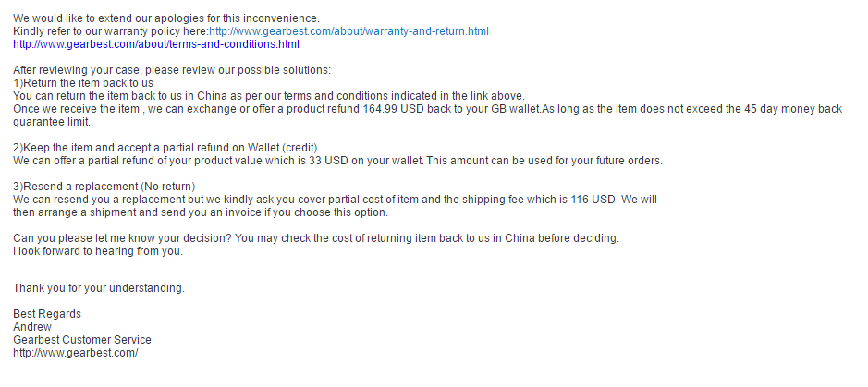Click 'After reviewing your case' line
The height and width of the screenshot is (387, 868).
pos(172,70)
